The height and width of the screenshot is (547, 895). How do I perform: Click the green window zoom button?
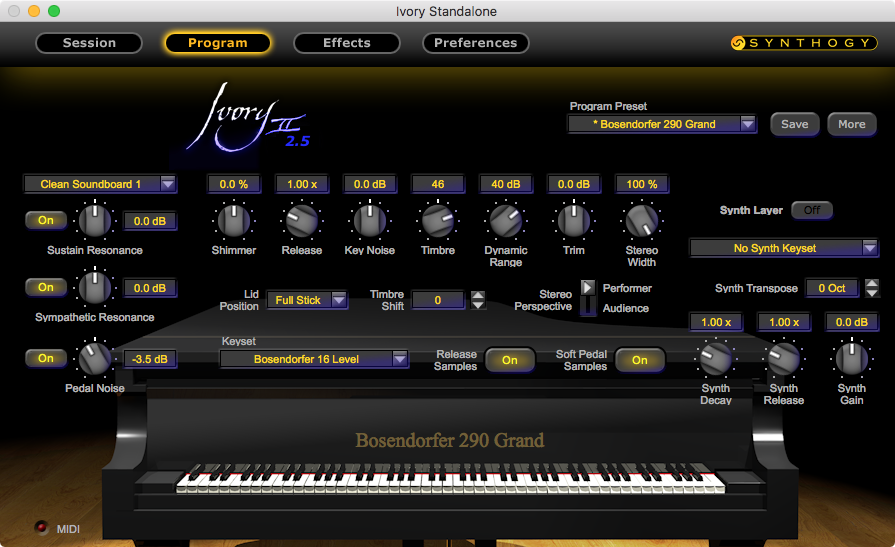pyautogui.click(x=54, y=11)
